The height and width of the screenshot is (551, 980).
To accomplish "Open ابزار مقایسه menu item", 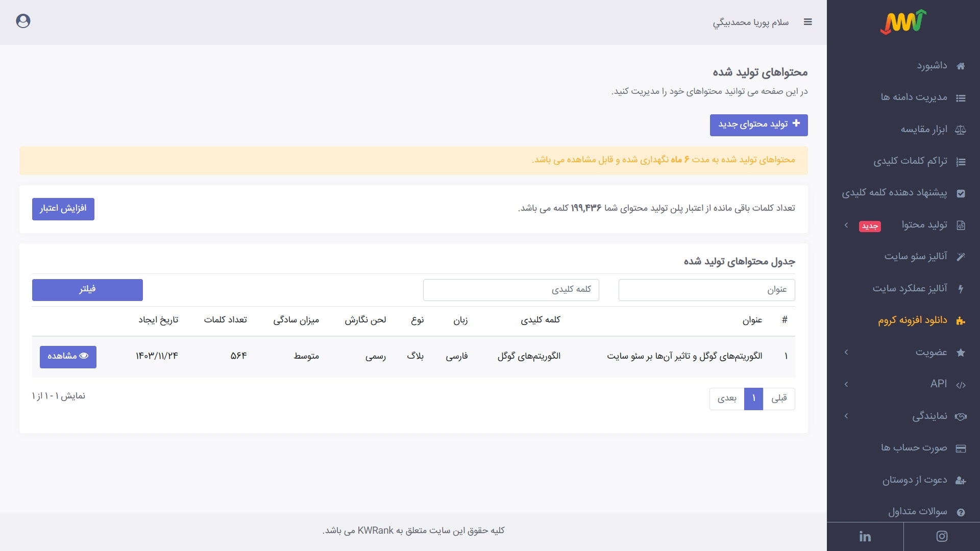I will point(924,129).
